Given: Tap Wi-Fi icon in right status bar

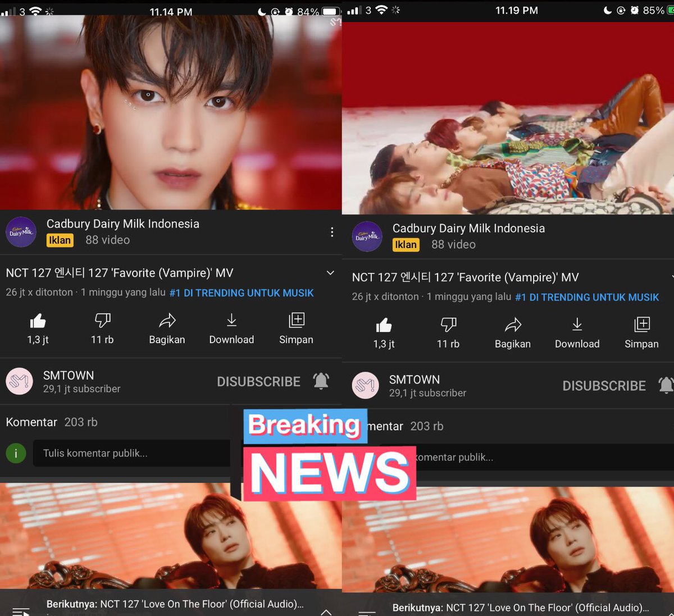Looking at the screenshot, I should click(382, 10).
